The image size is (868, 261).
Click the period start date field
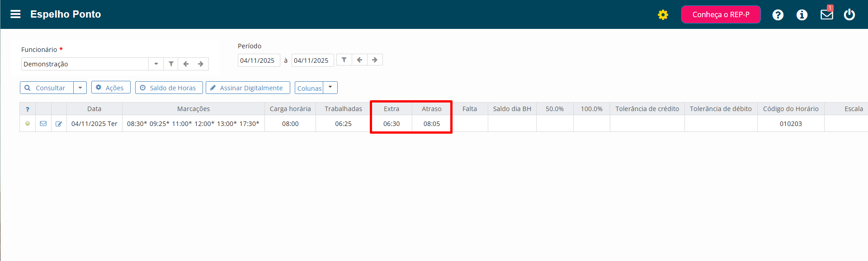[259, 61]
